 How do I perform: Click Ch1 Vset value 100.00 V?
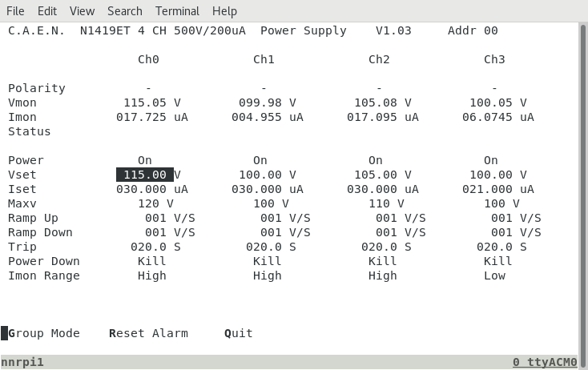click(268, 175)
